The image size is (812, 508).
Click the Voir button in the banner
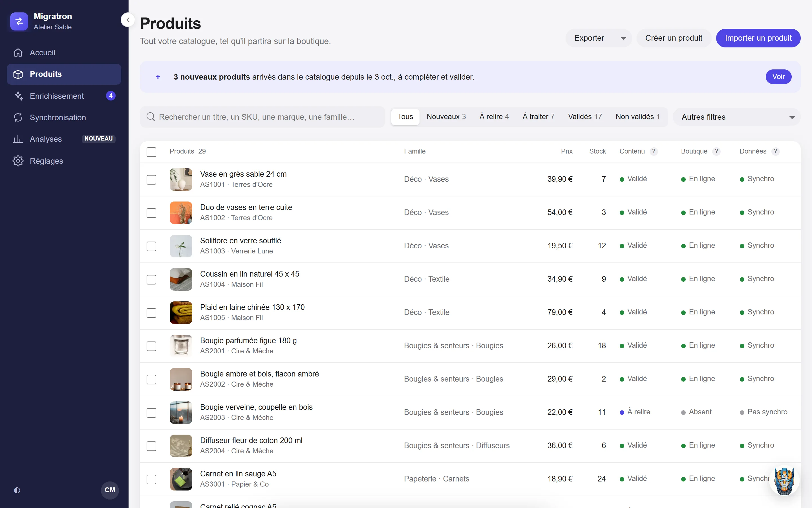pyautogui.click(x=778, y=76)
